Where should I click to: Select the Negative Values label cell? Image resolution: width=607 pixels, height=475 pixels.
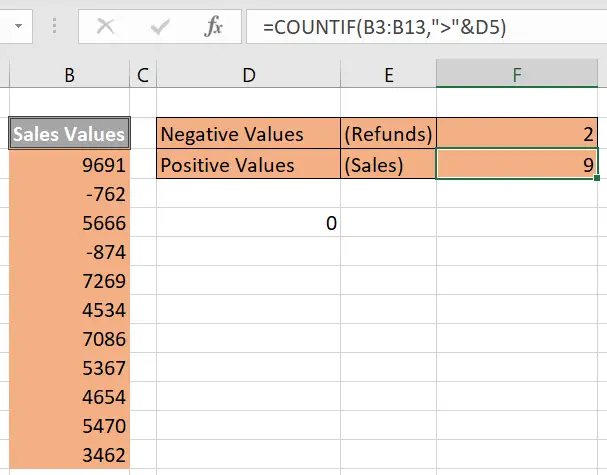pos(249,133)
